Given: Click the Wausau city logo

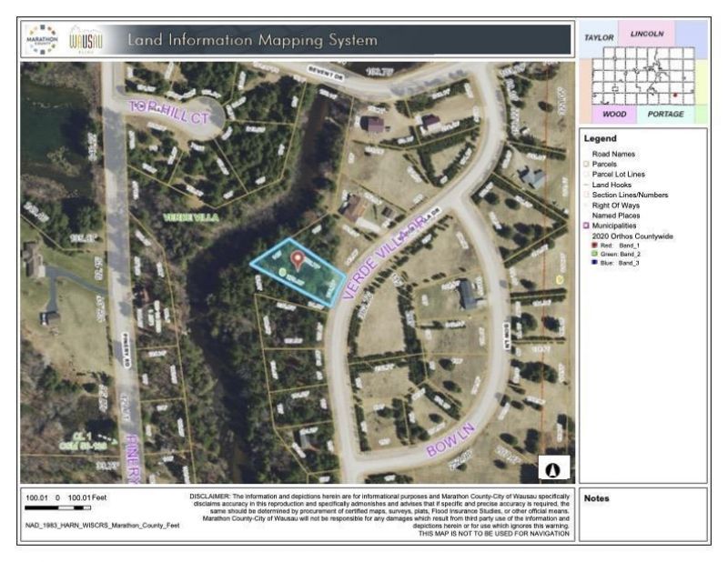Looking at the screenshot, I should coord(86,38).
